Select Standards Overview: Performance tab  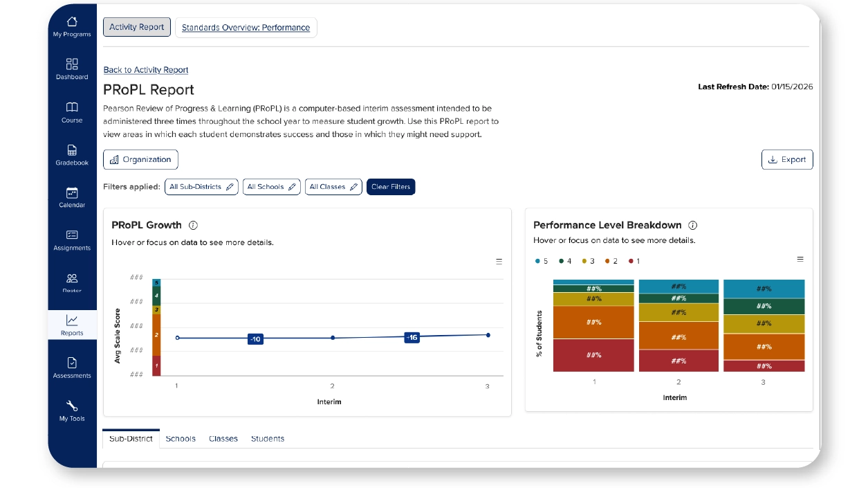point(246,28)
